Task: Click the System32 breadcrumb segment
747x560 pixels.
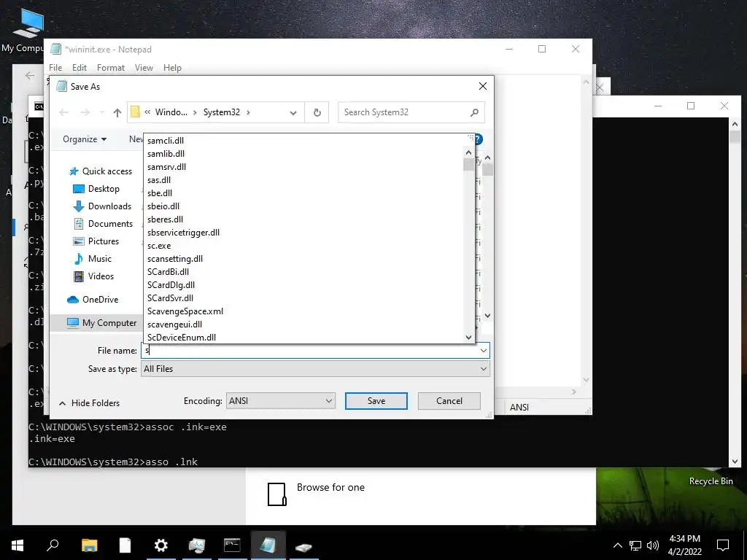Action: 222,112
